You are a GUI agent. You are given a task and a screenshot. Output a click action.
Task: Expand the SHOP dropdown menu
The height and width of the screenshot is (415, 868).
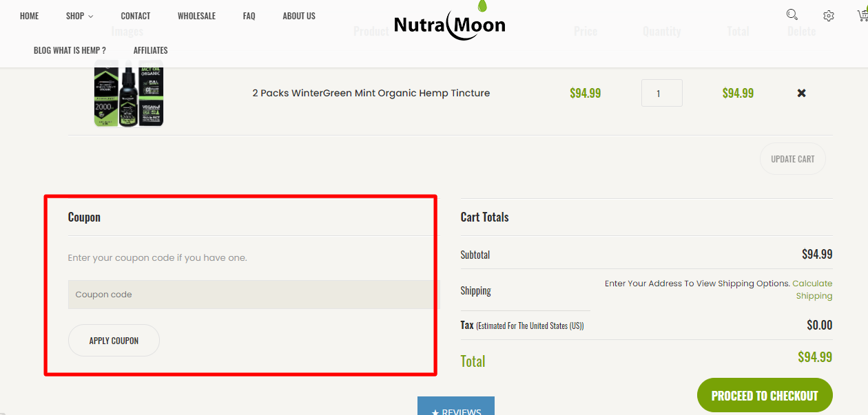tap(79, 16)
